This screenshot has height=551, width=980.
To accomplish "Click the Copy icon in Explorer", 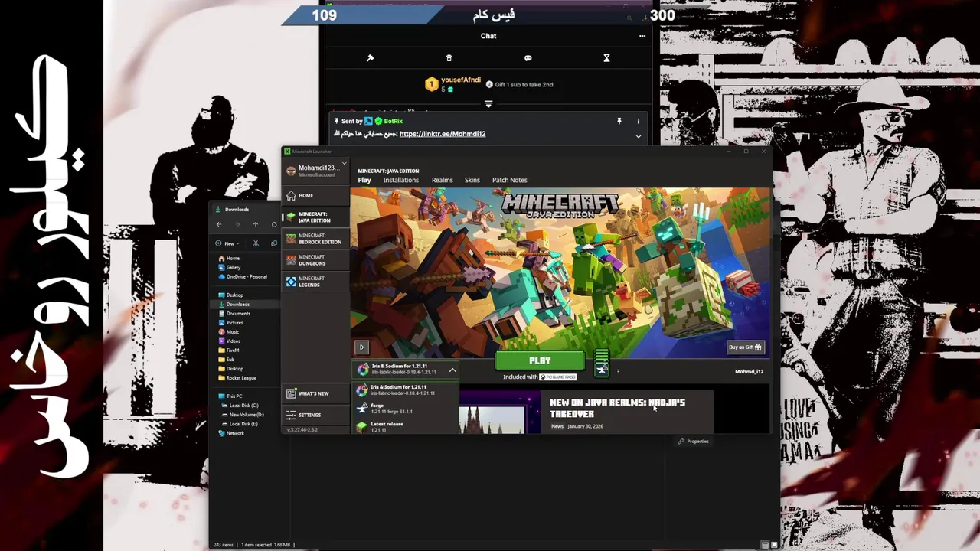I will pos(274,243).
